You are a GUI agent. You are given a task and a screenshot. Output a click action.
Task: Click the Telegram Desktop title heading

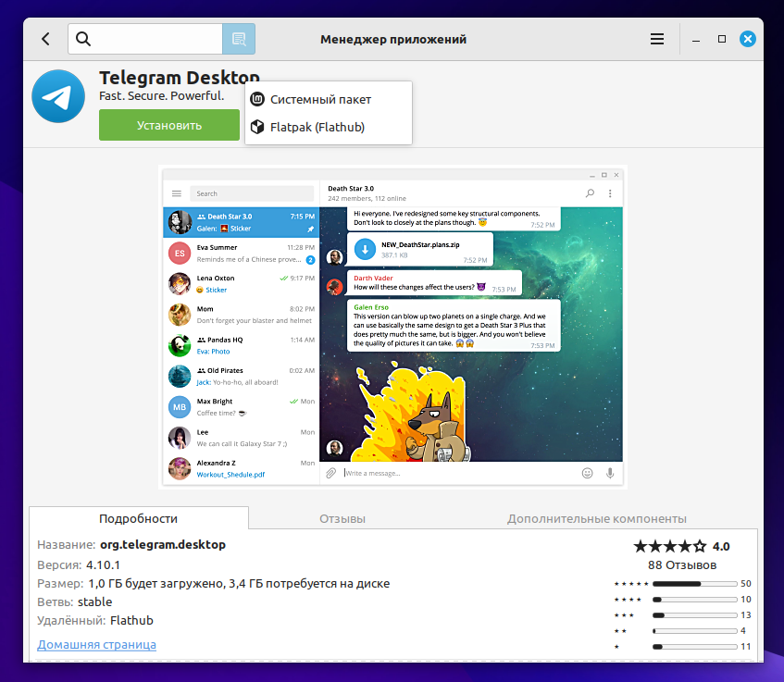179,78
